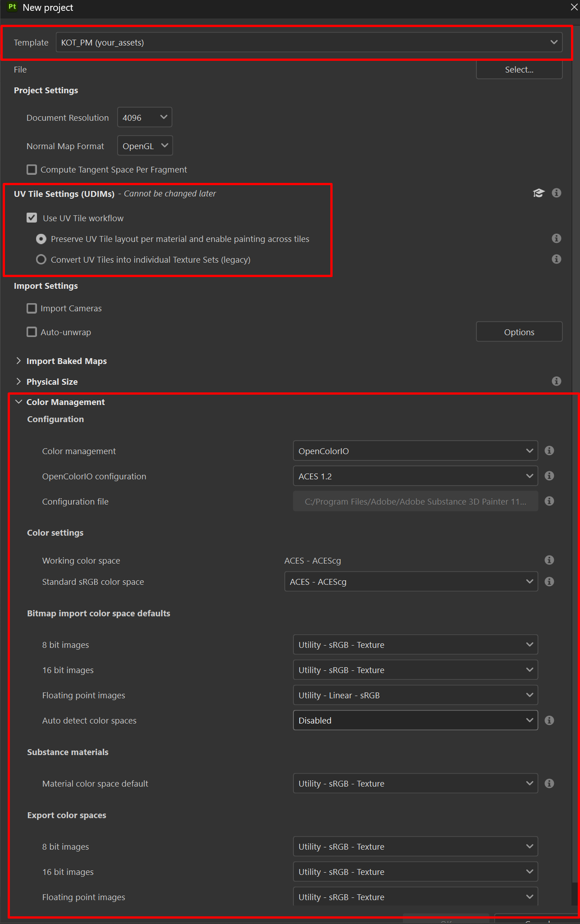Enable Import Cameras checkbox
The width and height of the screenshot is (580, 924).
tap(32, 308)
